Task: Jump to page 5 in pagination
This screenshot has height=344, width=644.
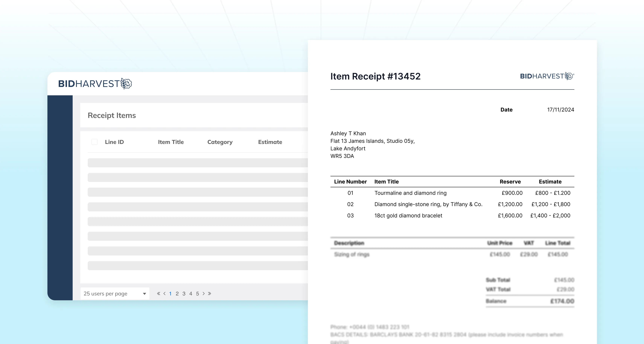Action: (x=197, y=294)
